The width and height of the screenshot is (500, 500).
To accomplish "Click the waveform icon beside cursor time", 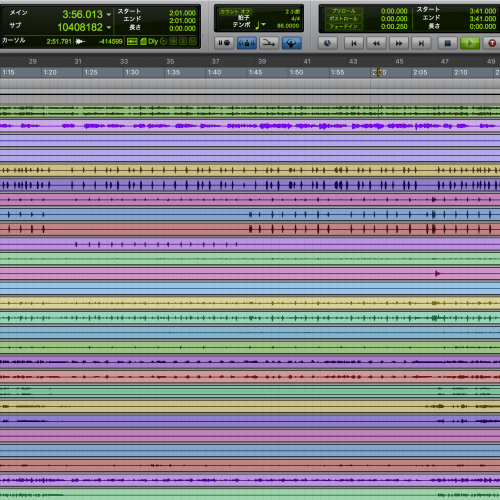I will click(80, 41).
